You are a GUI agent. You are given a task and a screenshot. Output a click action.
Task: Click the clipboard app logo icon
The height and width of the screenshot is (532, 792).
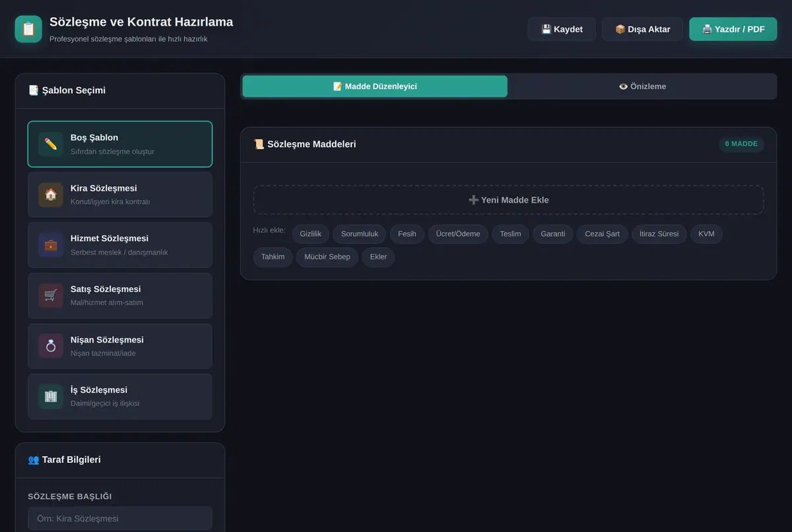pyautogui.click(x=28, y=29)
